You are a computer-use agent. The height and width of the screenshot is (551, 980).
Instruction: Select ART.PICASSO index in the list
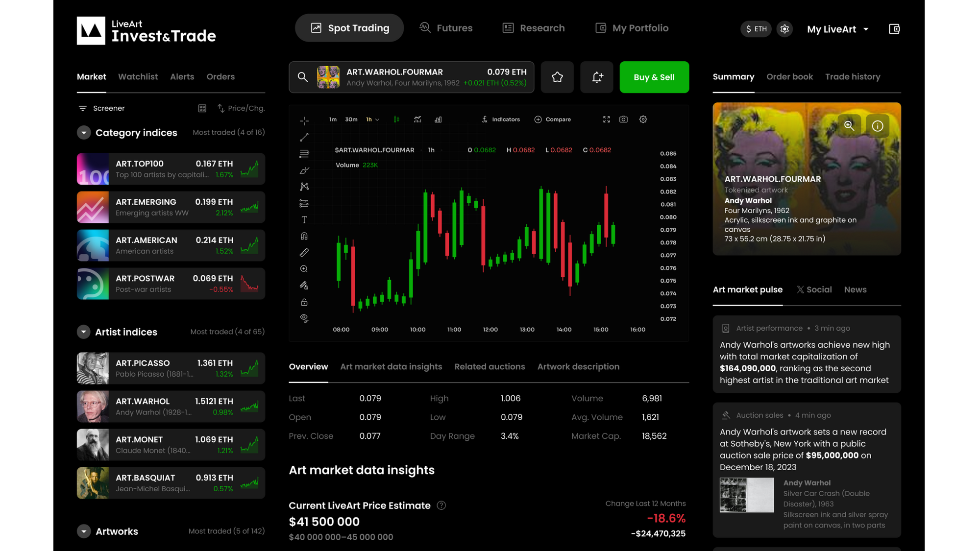(171, 368)
